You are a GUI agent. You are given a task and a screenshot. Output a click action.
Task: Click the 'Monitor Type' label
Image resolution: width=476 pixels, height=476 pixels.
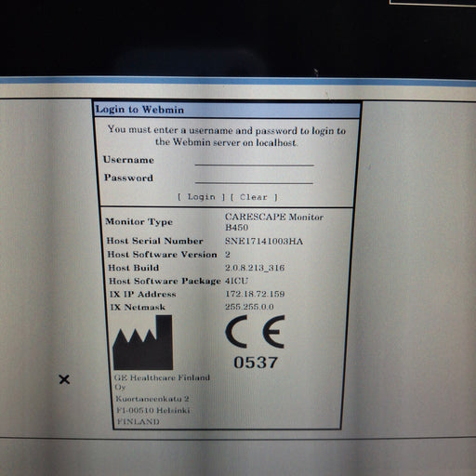coord(139,222)
